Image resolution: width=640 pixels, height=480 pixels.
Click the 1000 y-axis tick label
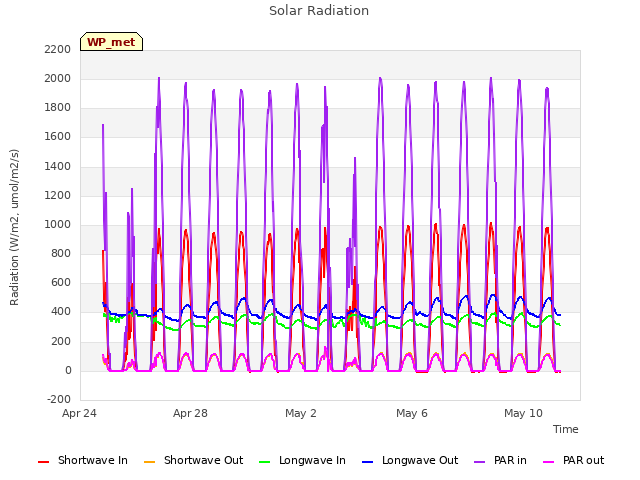click(x=58, y=224)
